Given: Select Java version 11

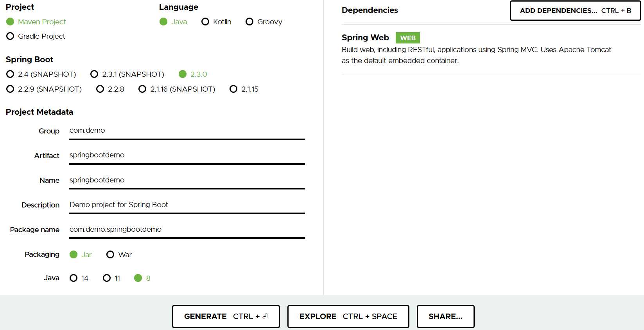Looking at the screenshot, I should 111,278.
